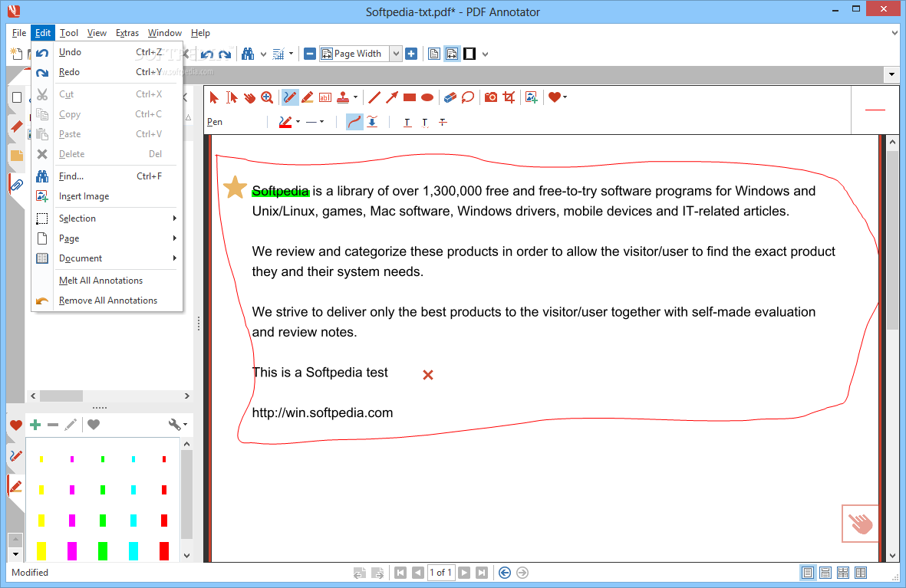This screenshot has width=906, height=588.
Task: Click Find... in the Edit menu
Action: tap(107, 176)
